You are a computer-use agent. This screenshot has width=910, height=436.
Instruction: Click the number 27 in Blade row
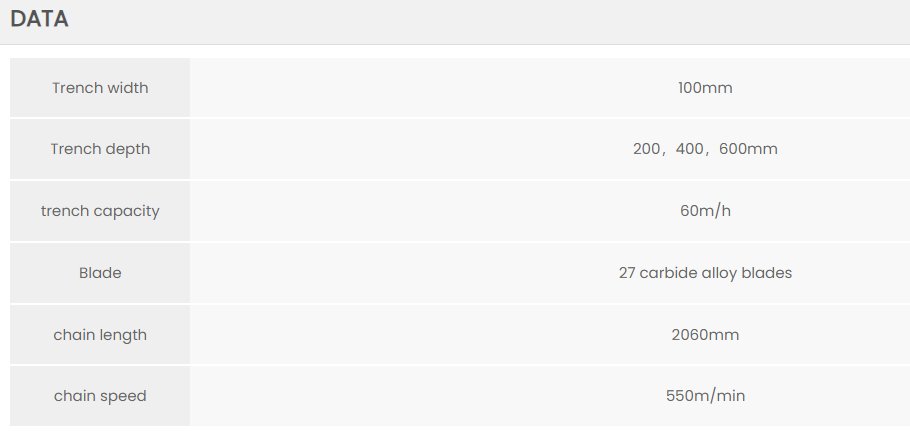[628, 273]
